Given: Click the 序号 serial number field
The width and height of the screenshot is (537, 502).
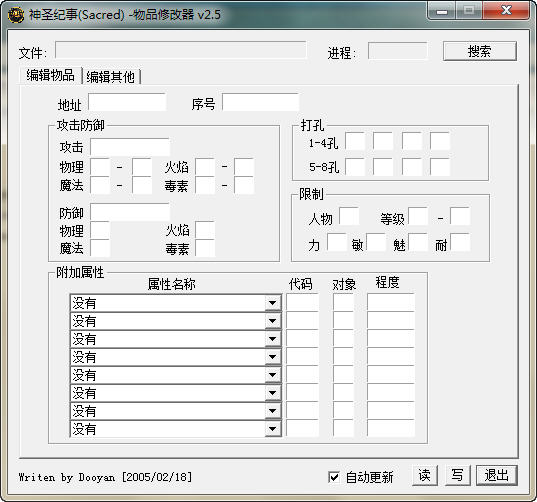Looking at the screenshot, I should click(261, 102).
